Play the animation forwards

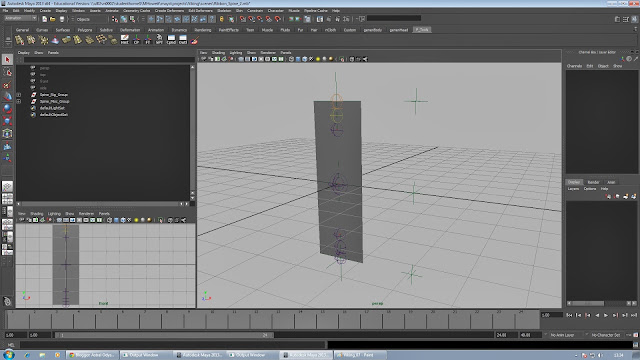click(606, 315)
